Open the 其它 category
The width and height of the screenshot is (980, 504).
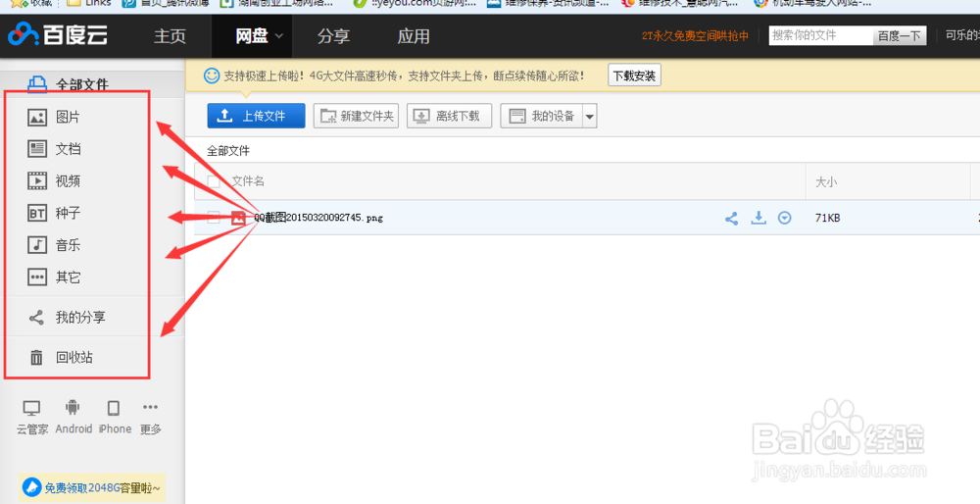click(x=69, y=277)
